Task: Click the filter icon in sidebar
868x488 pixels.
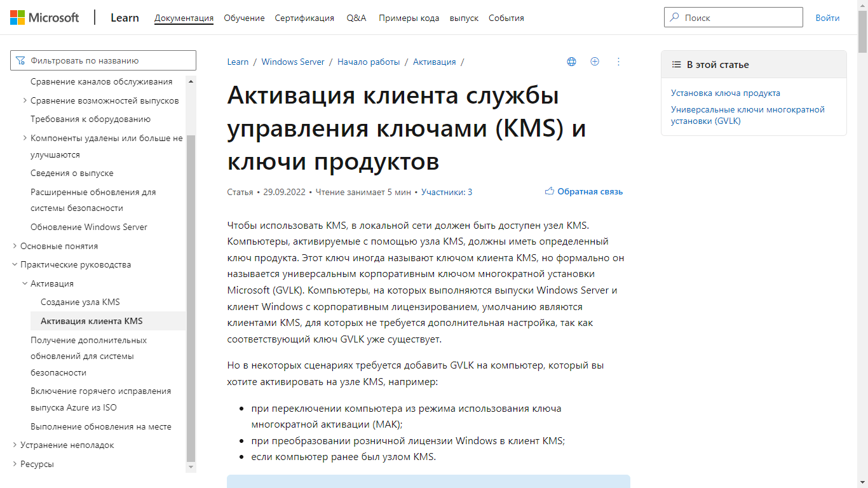Action: [21, 61]
